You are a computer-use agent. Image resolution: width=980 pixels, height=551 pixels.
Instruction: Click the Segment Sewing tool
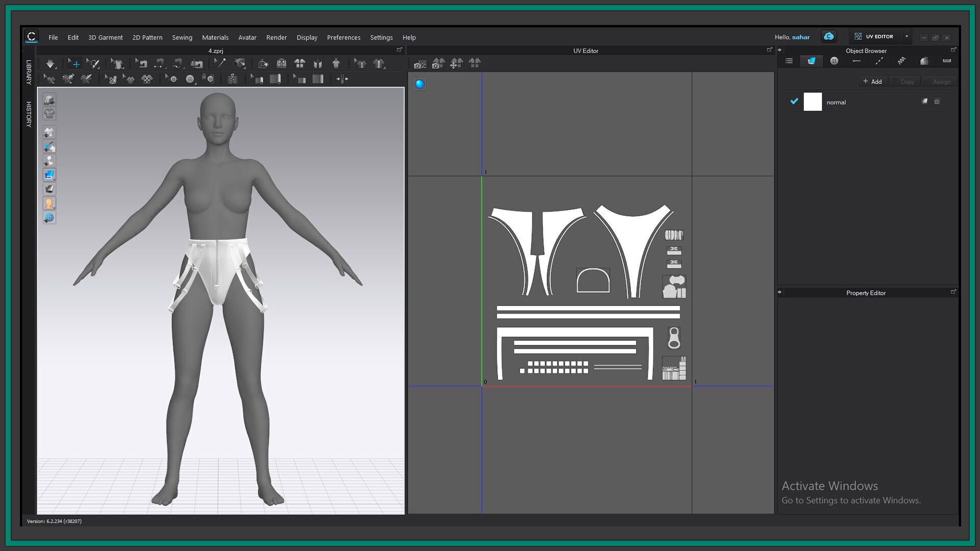point(160,64)
